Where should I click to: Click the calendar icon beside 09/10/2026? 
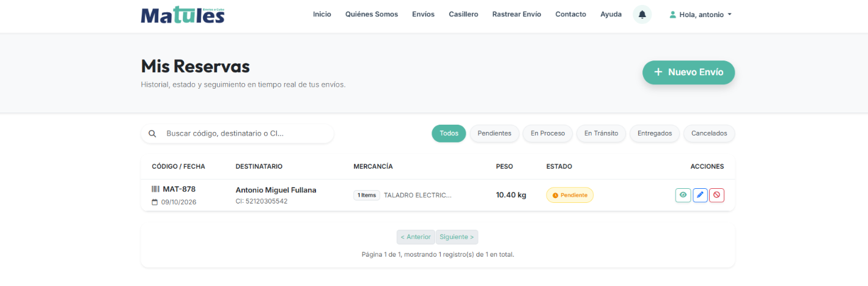click(155, 202)
